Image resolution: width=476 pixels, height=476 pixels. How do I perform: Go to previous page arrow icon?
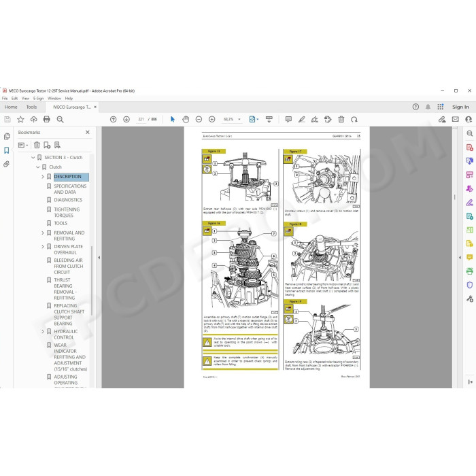pos(114,119)
